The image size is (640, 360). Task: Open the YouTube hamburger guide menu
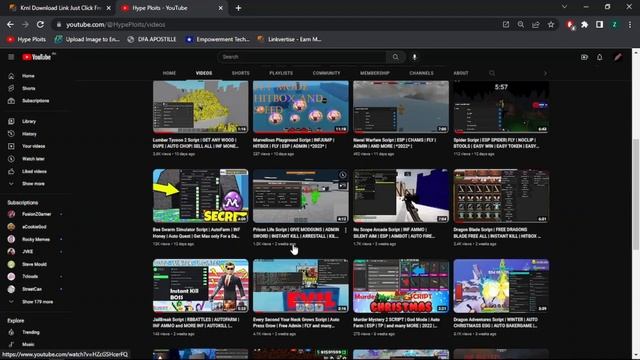pyautogui.click(x=11, y=57)
